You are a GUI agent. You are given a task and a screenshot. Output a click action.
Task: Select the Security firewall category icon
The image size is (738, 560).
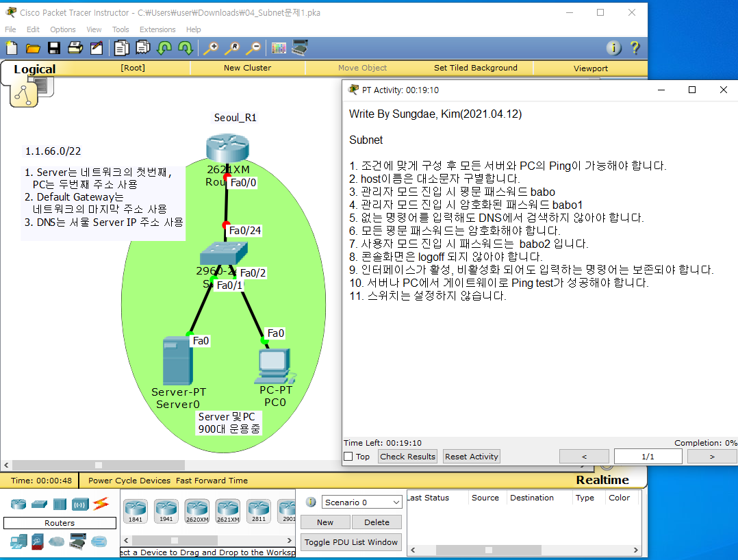click(x=38, y=542)
